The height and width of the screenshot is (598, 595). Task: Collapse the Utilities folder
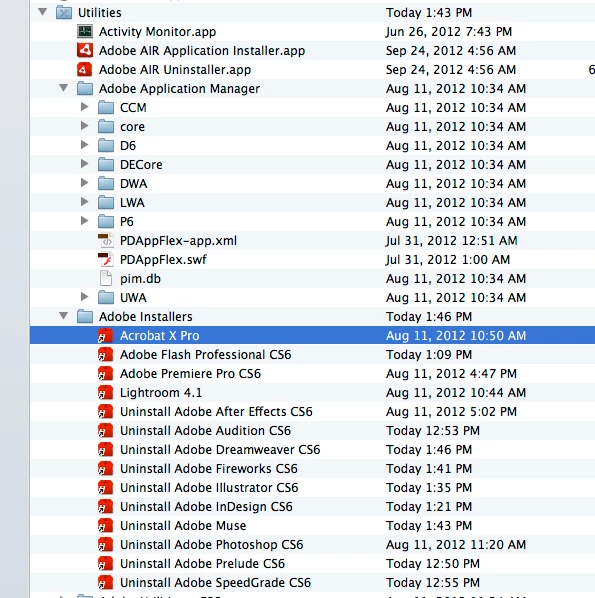coord(43,12)
